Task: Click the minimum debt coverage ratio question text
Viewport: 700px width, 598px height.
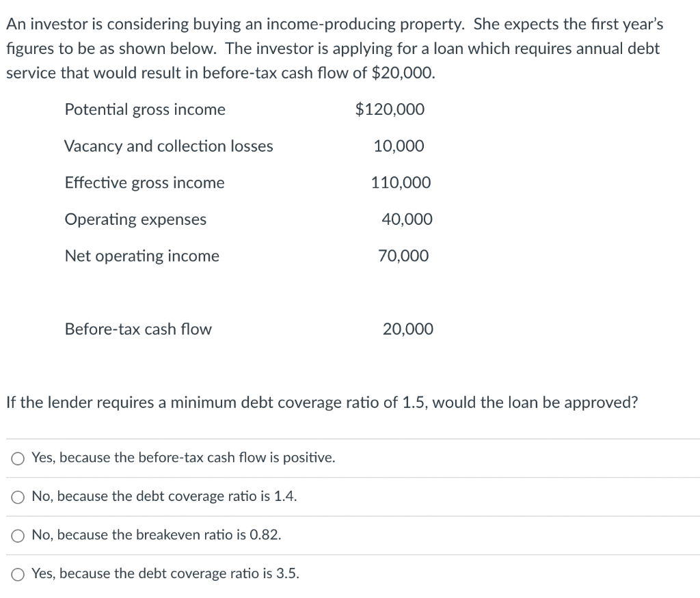Action: (x=322, y=403)
